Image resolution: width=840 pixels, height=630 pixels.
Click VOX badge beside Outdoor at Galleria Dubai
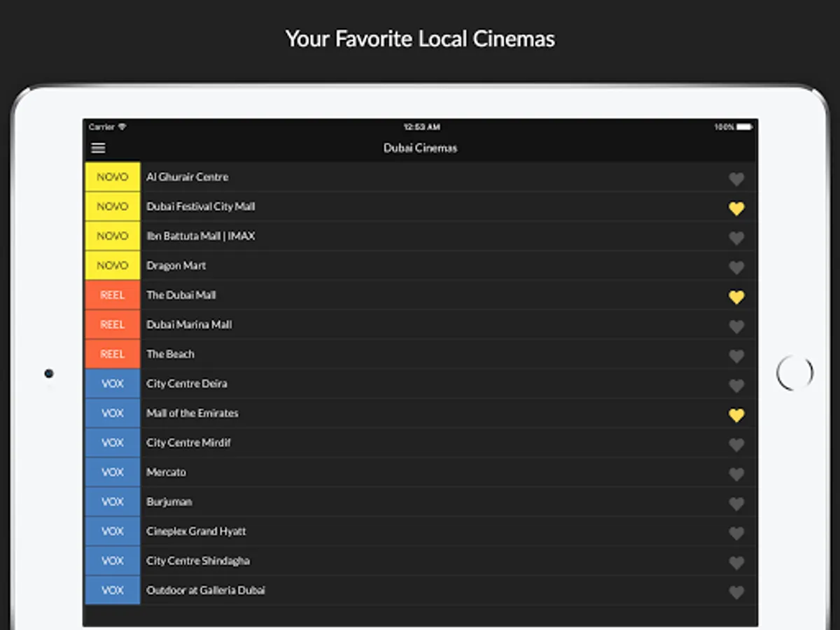[x=113, y=590]
